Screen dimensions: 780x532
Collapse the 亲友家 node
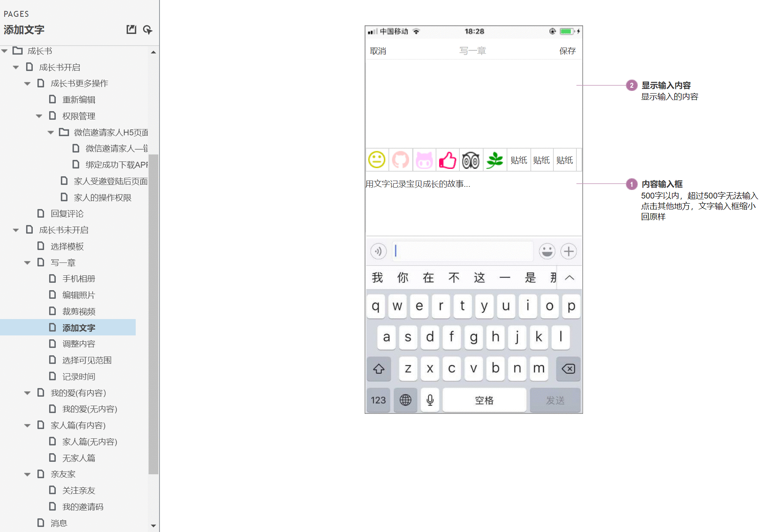28,474
